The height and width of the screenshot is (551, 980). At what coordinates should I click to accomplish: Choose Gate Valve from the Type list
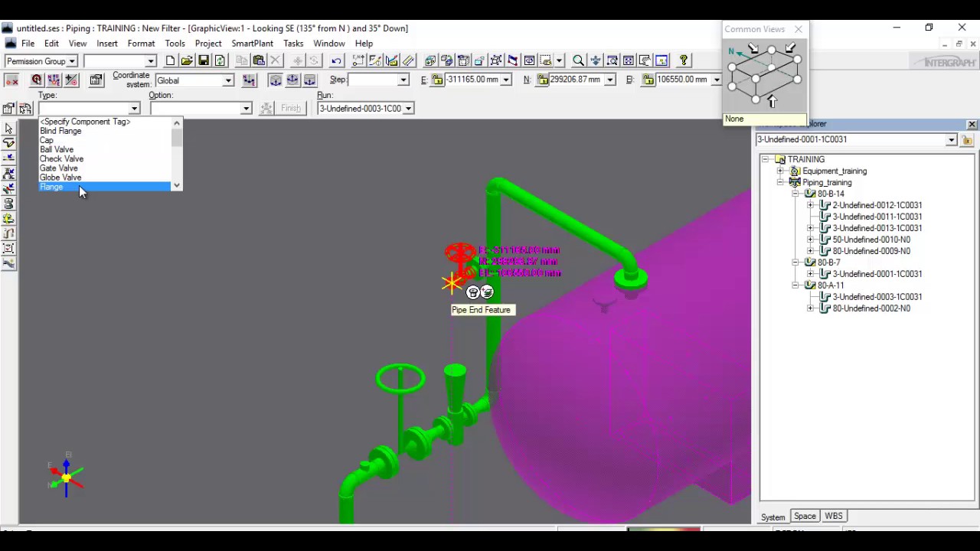(105, 168)
